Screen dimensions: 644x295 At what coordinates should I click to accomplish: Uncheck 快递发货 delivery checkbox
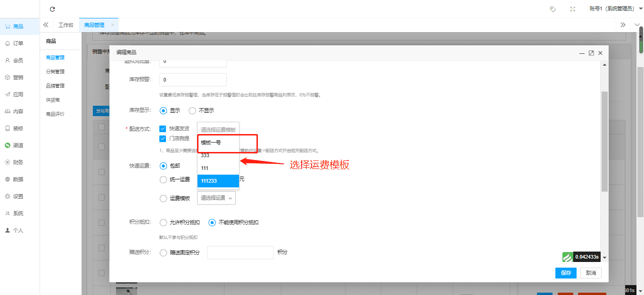click(163, 128)
